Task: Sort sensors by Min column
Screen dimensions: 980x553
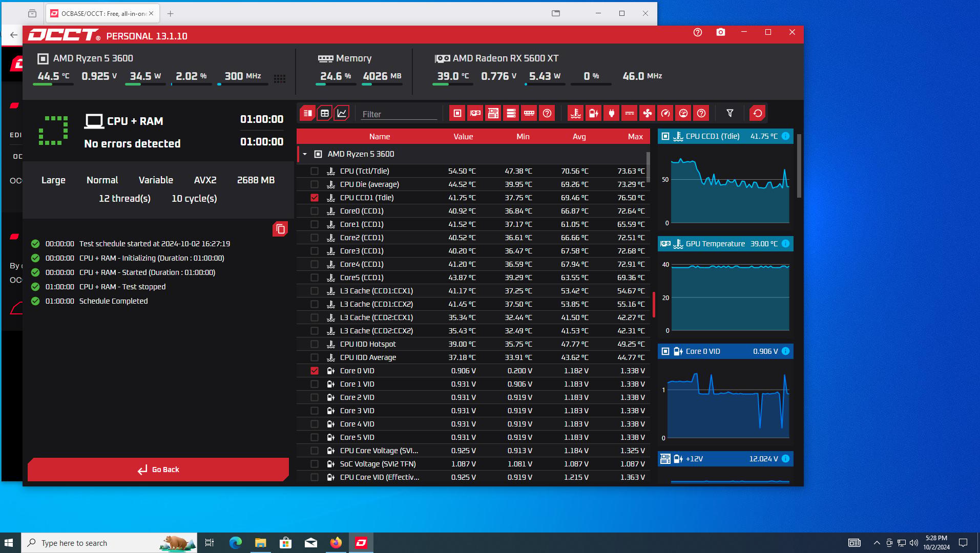Action: [x=523, y=137]
